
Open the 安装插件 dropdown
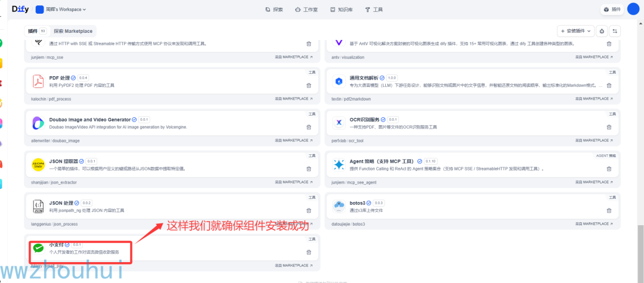(x=576, y=31)
